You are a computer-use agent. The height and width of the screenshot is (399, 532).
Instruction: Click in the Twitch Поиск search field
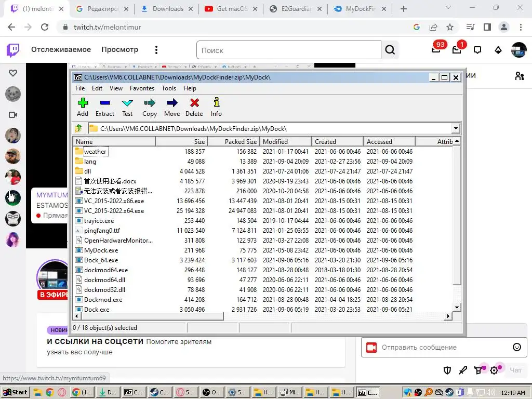pyautogui.click(x=289, y=50)
